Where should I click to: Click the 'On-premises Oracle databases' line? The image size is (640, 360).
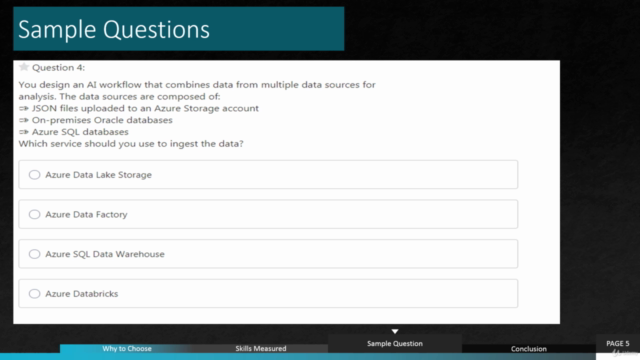(x=102, y=120)
